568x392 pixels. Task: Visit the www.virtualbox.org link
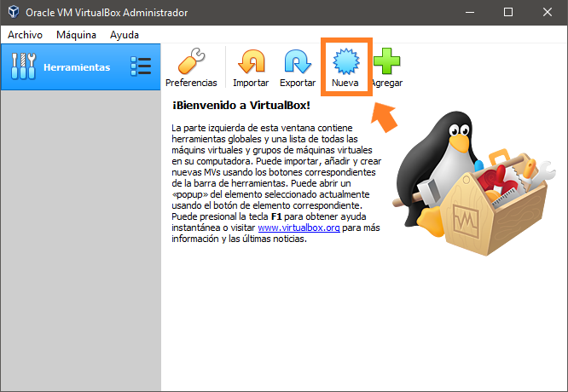[x=298, y=228]
